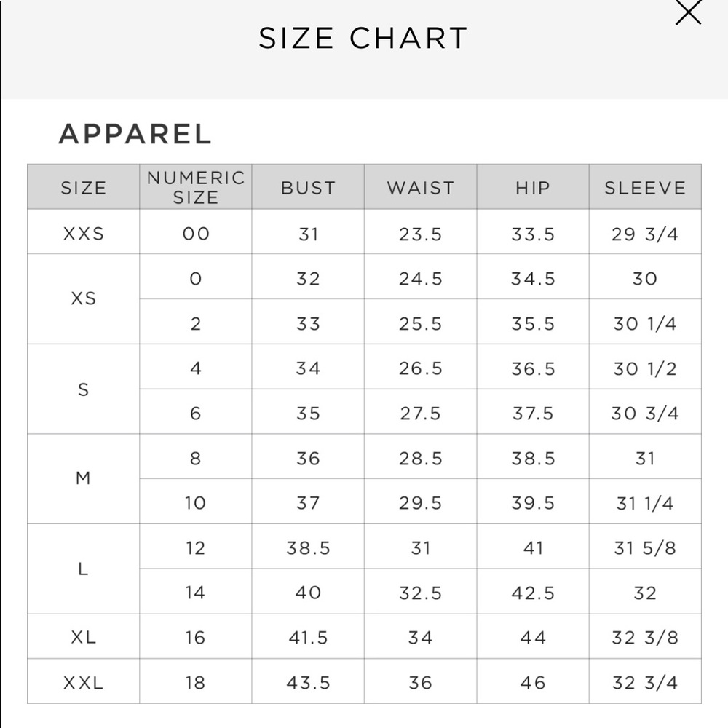
Task: Choose the XXL size cell
Action: pyautogui.click(x=83, y=682)
